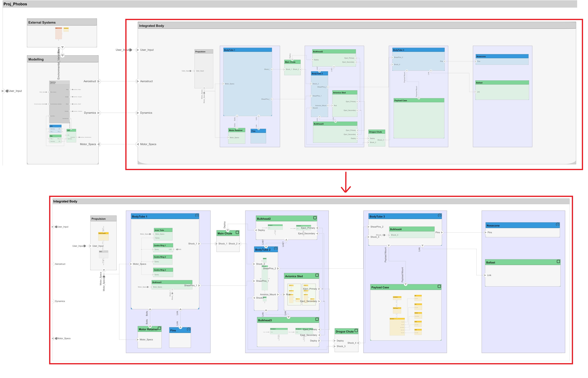Viewport: 588px width, 378px height.
Task: Click the Link port triangle atop enlarged Fins
Action: (180, 327)
